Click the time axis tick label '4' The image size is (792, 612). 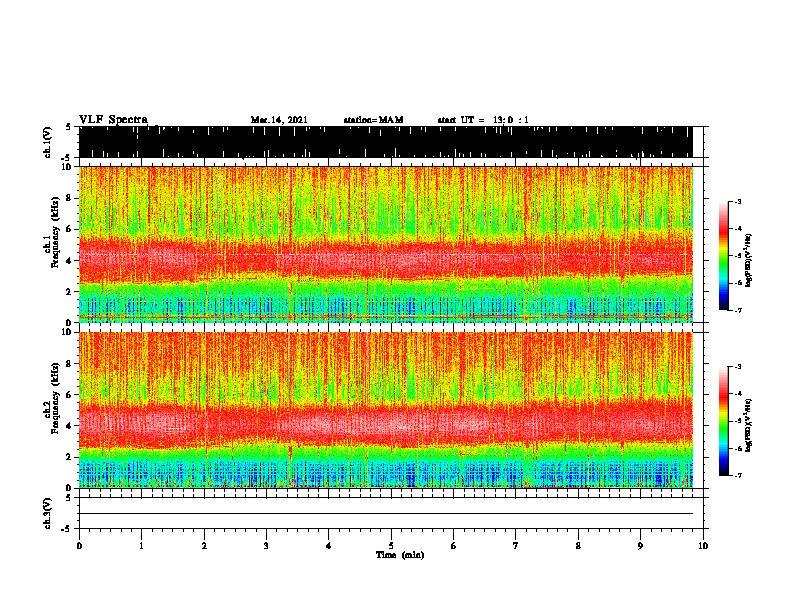(x=329, y=546)
